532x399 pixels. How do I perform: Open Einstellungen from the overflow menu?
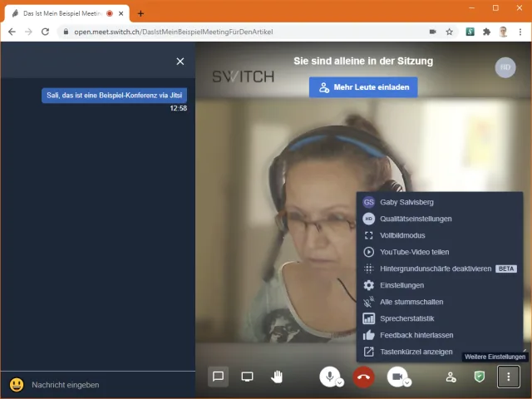click(x=440, y=285)
